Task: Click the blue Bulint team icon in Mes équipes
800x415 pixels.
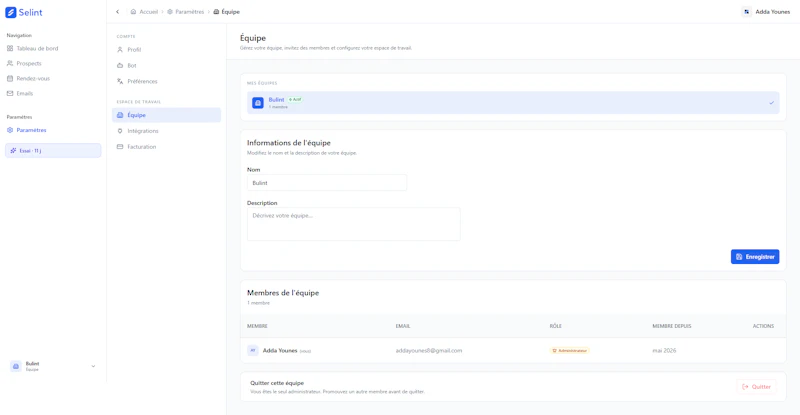Action: (x=258, y=103)
